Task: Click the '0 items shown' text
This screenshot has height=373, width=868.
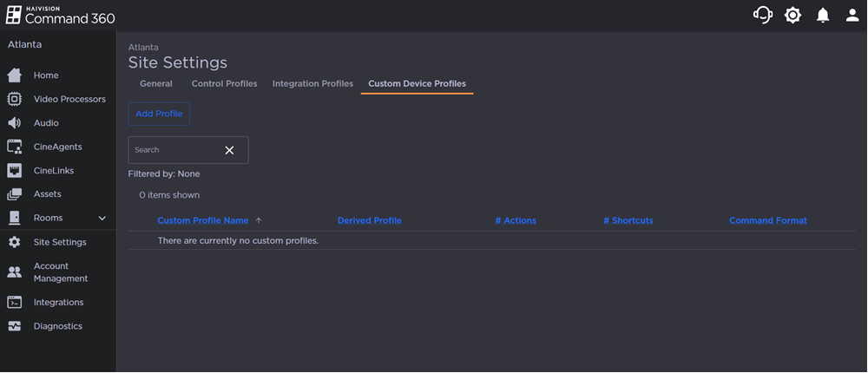Action: point(169,195)
